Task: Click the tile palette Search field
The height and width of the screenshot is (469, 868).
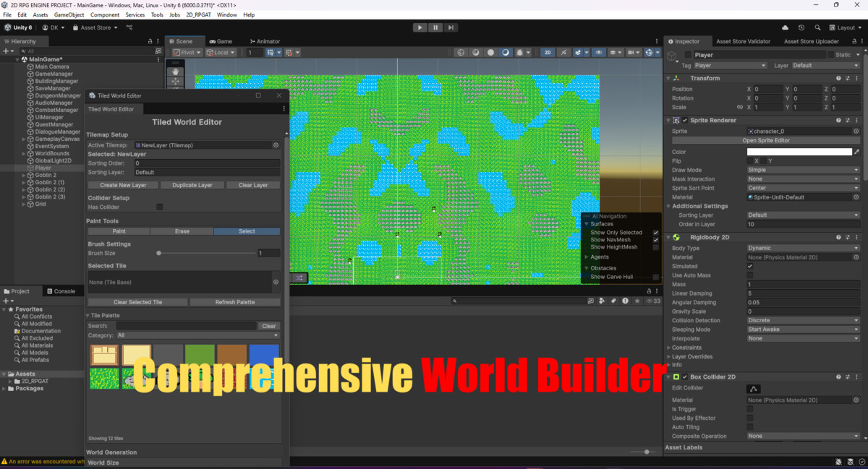Action: (187, 326)
